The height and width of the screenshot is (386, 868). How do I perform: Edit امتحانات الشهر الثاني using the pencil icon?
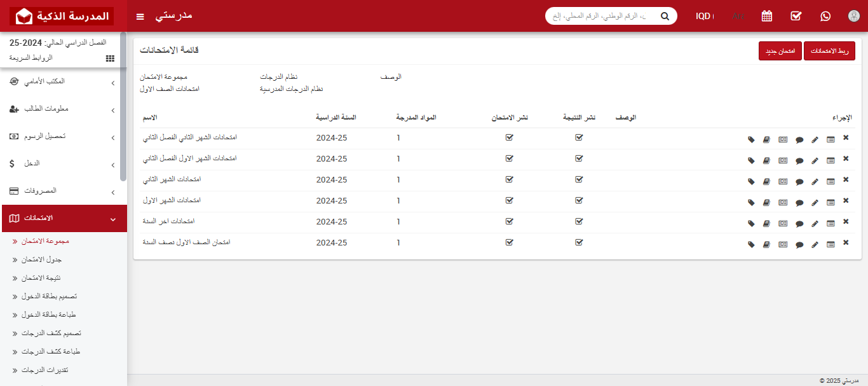[815, 181]
